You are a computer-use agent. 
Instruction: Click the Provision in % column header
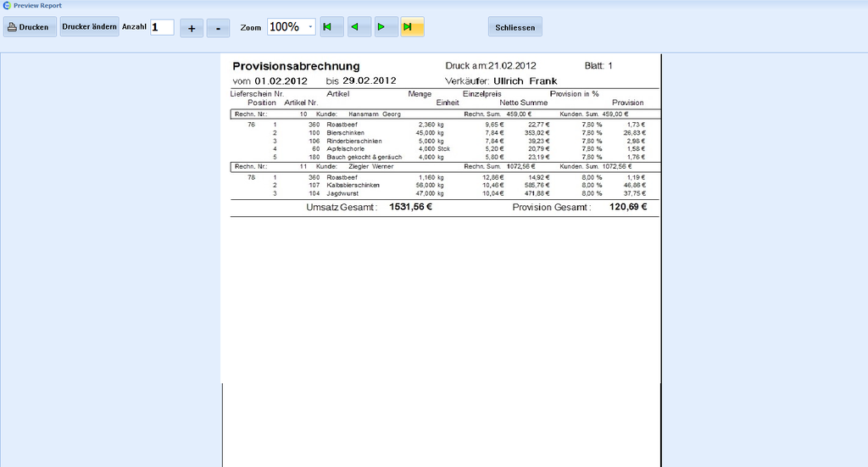(574, 94)
